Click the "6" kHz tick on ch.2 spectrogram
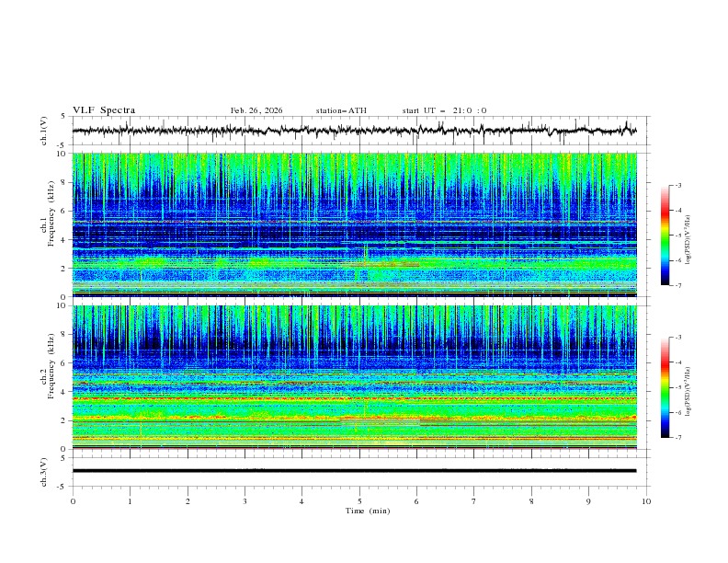The width and height of the screenshot is (728, 563). 64,363
